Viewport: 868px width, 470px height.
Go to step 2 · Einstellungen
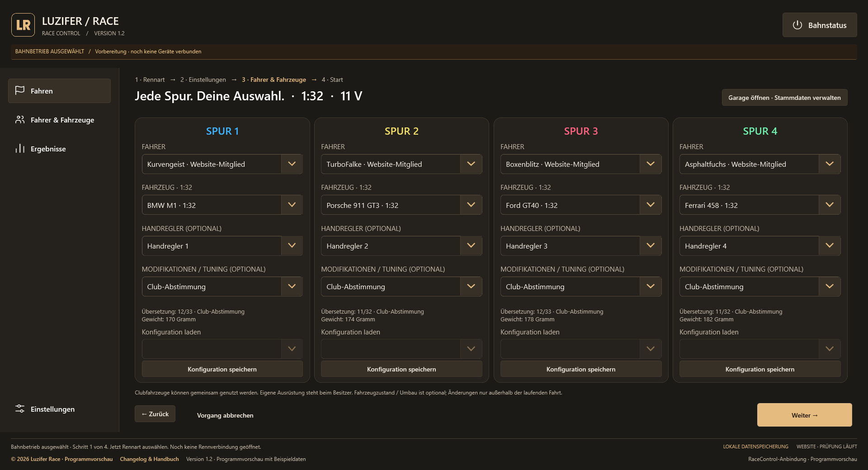tap(203, 80)
